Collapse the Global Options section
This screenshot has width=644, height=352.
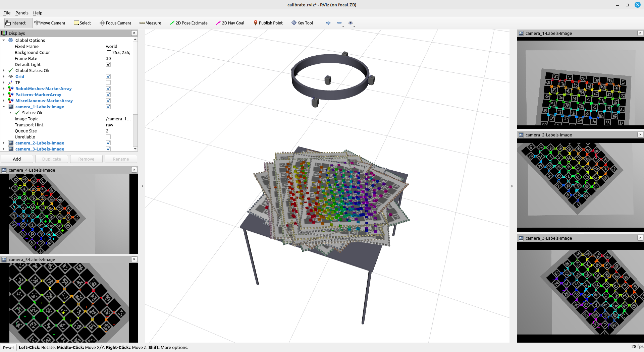click(x=4, y=40)
